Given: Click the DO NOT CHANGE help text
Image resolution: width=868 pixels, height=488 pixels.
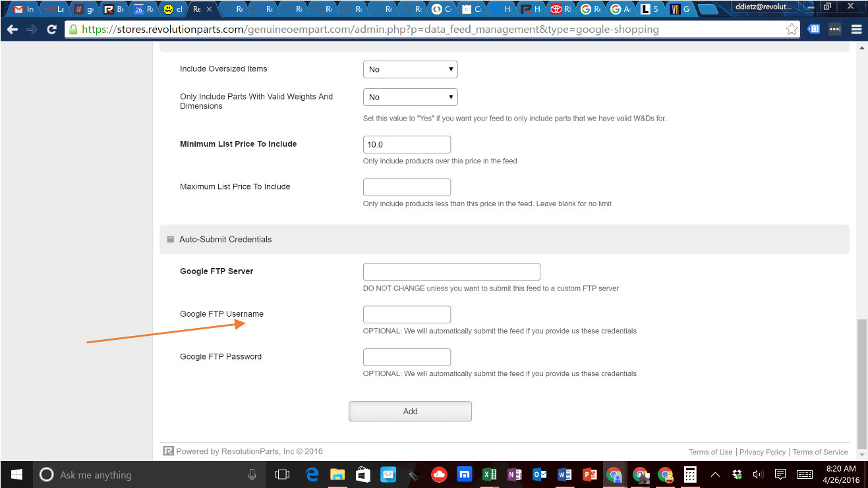Looking at the screenshot, I should 491,288.
